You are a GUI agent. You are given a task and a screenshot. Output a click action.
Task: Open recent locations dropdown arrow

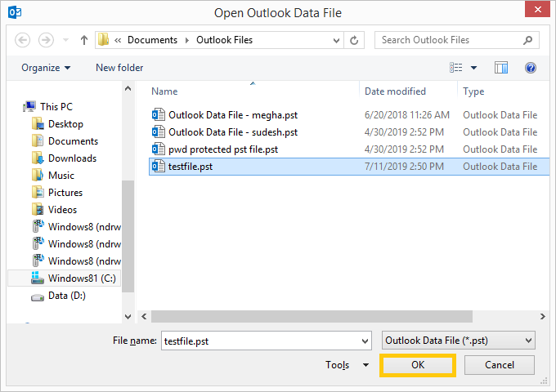point(65,40)
